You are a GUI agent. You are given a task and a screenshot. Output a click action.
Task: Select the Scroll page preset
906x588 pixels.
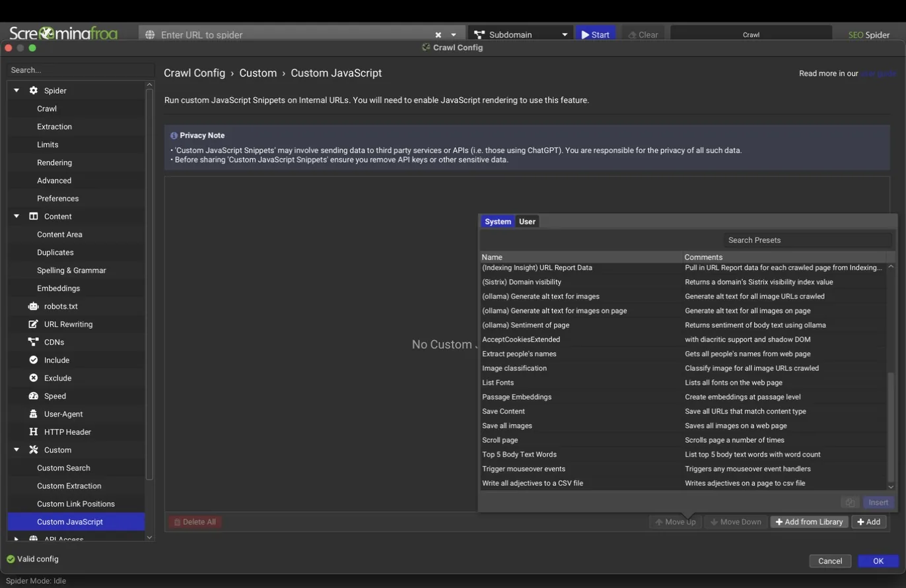683,440
